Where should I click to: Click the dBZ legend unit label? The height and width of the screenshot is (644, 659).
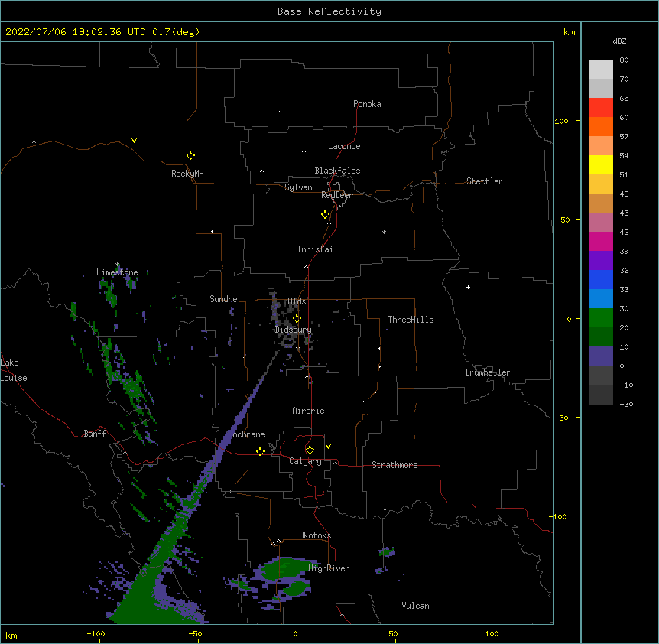point(619,41)
